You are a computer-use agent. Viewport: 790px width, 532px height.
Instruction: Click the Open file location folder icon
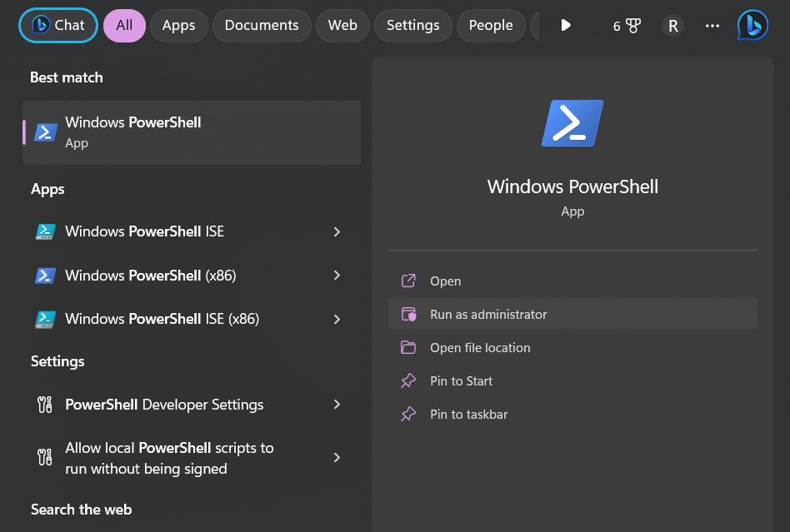[408, 348]
